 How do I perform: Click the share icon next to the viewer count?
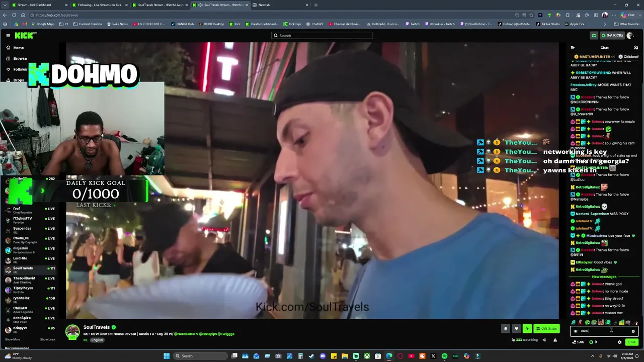[x=544, y=340]
